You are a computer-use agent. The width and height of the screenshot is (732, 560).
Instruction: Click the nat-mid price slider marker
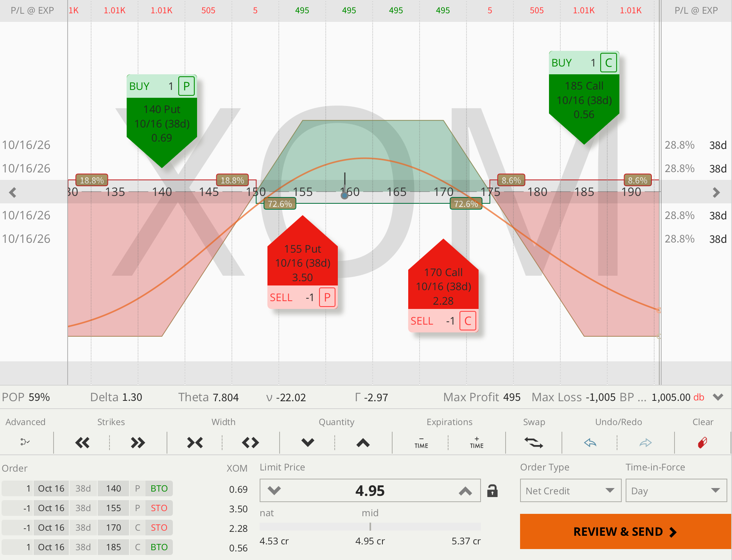point(370,527)
